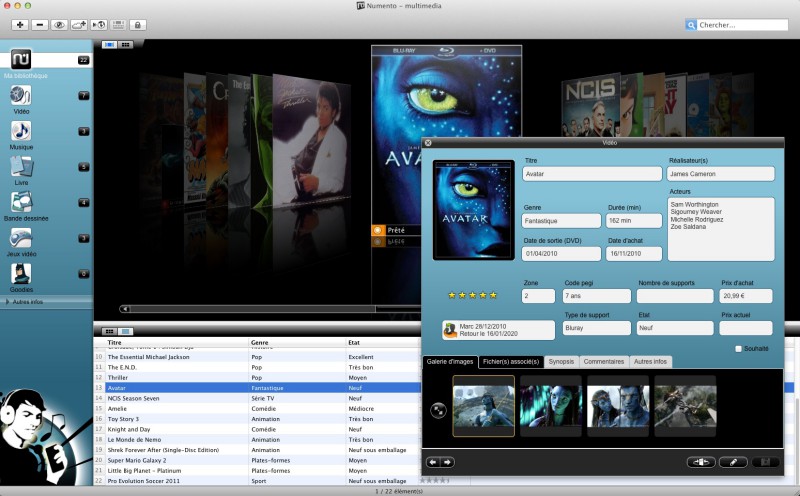
Task: Click the previous-record left arrow in Vidéo panel
Action: pos(433,462)
